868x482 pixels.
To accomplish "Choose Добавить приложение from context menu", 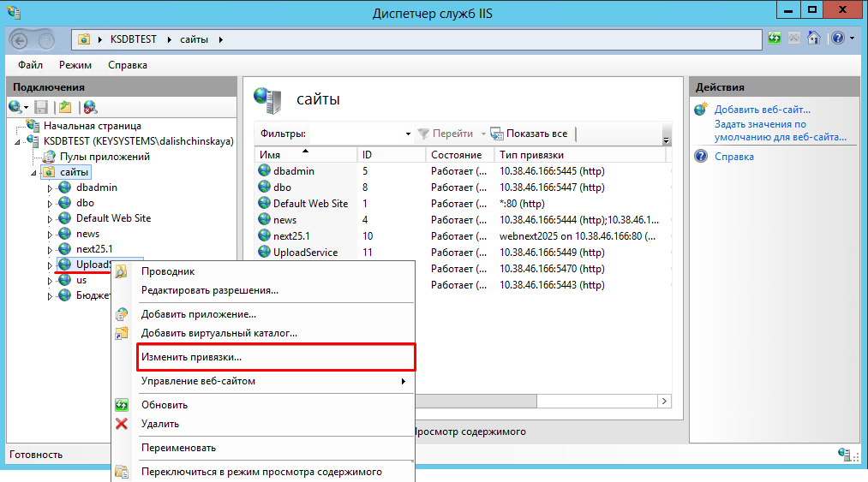I will pos(263,313).
